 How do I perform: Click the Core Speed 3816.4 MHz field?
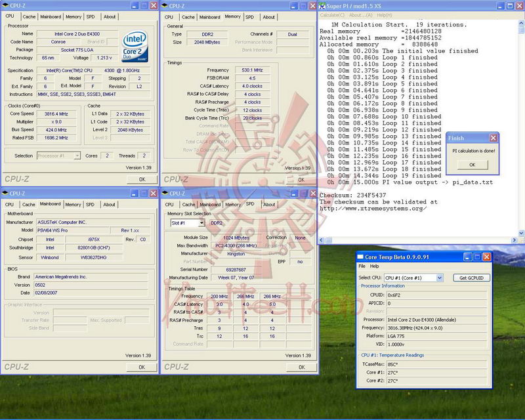click(56, 114)
